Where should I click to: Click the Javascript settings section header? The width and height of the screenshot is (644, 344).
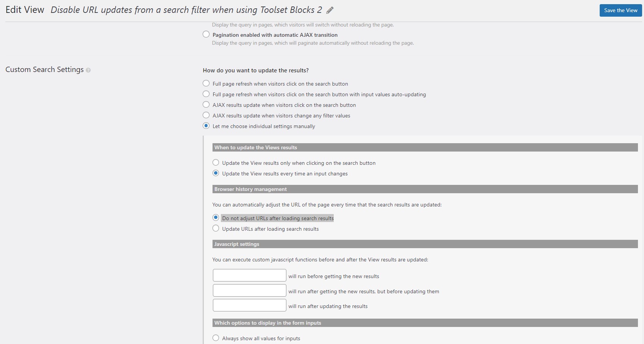(x=425, y=244)
